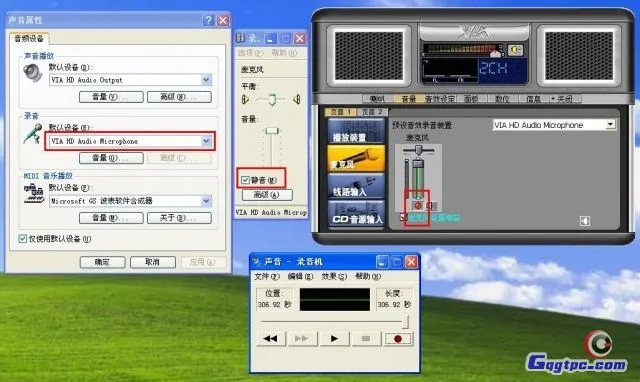Start recording with the red record button
The width and height of the screenshot is (640, 382).
398,338
